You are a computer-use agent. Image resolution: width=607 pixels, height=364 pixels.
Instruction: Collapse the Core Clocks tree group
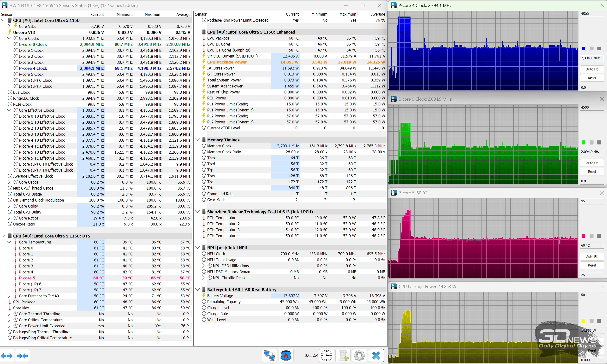pyautogui.click(x=9, y=38)
